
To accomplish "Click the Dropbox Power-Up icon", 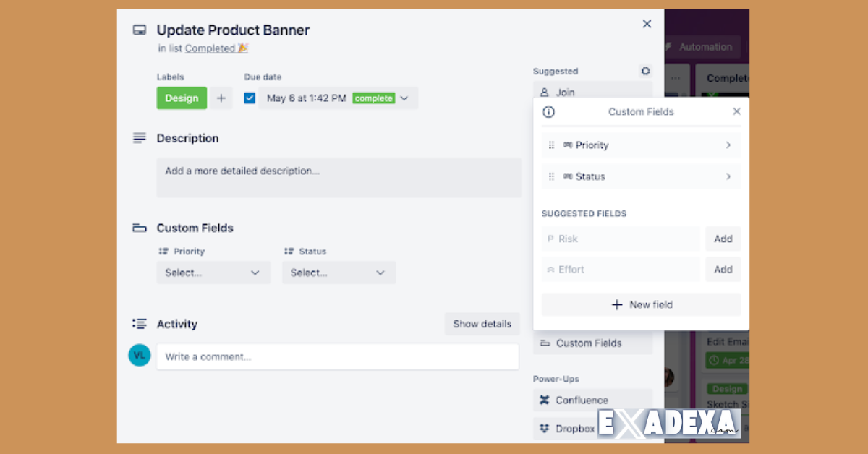I will (545, 428).
